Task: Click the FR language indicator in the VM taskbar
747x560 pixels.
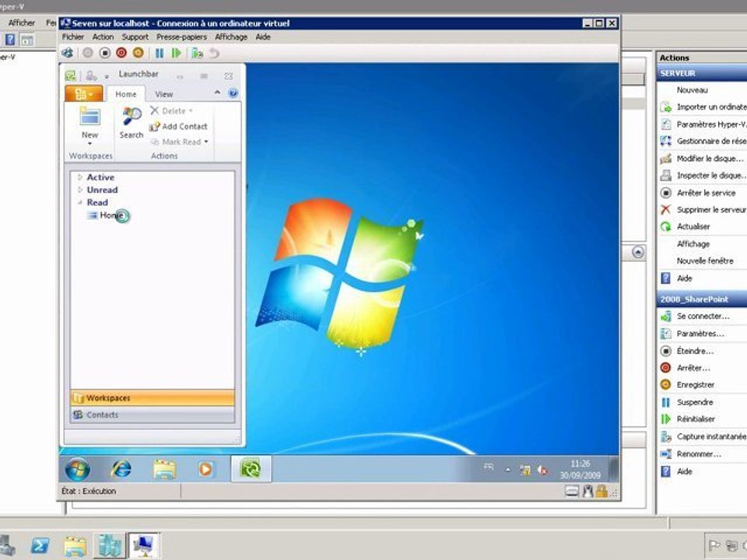Action: pyautogui.click(x=489, y=467)
